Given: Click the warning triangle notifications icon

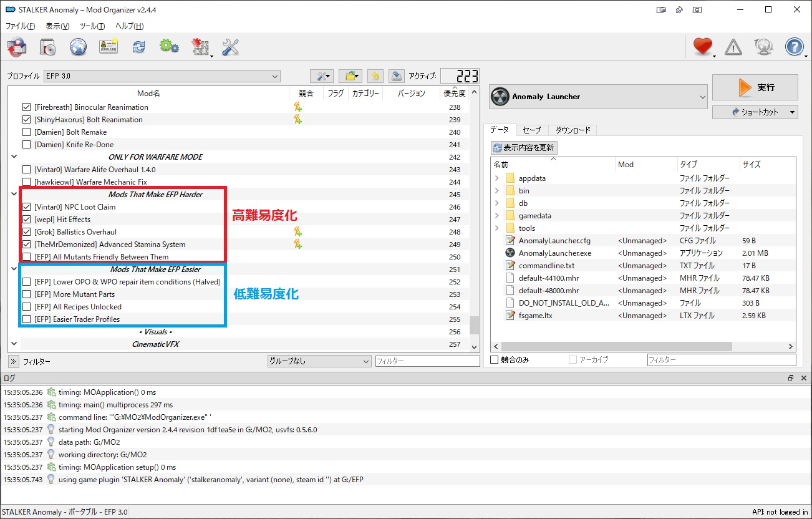Looking at the screenshot, I should click(x=733, y=47).
